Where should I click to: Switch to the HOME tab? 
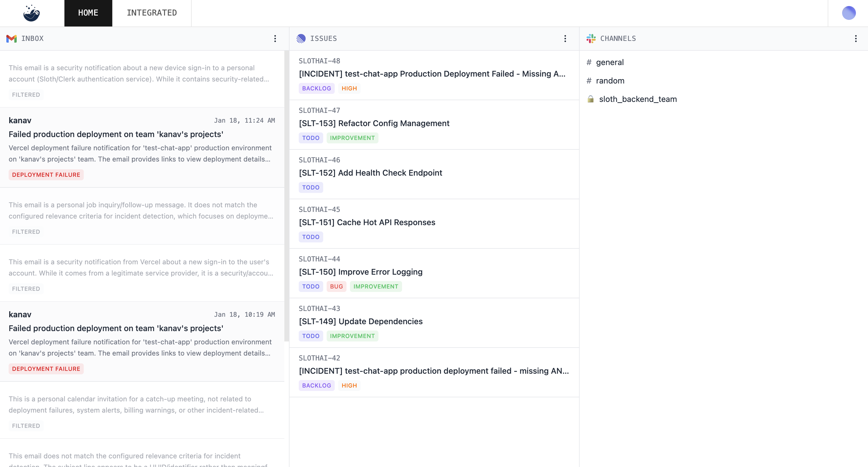click(x=88, y=13)
